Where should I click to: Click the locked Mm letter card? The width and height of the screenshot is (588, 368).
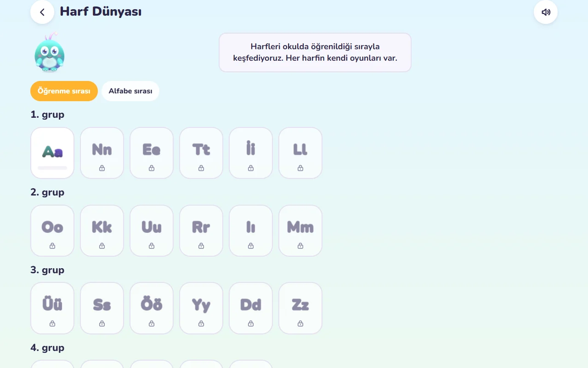pos(300,230)
